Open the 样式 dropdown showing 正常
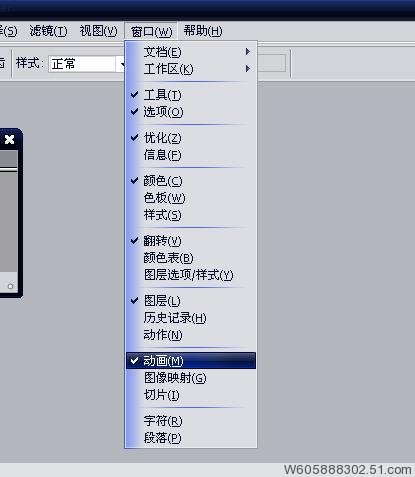Screen dimensions: 415x477 click(x=87, y=63)
